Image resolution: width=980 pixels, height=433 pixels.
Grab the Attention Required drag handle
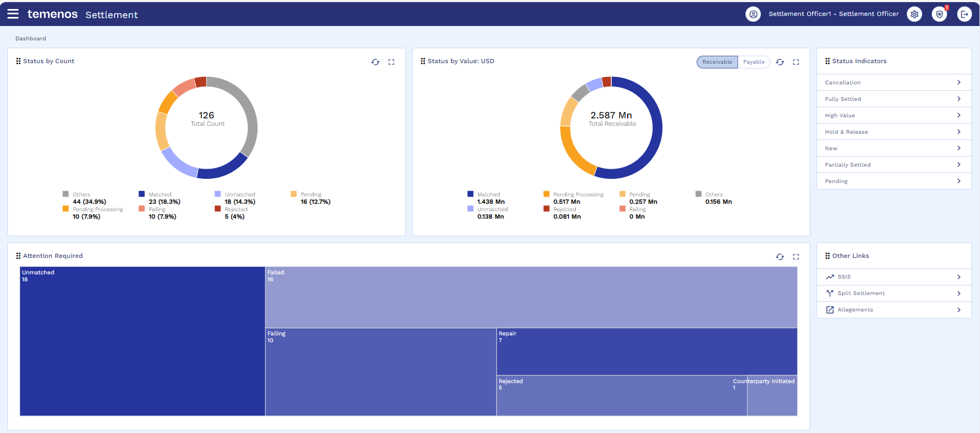(x=19, y=256)
